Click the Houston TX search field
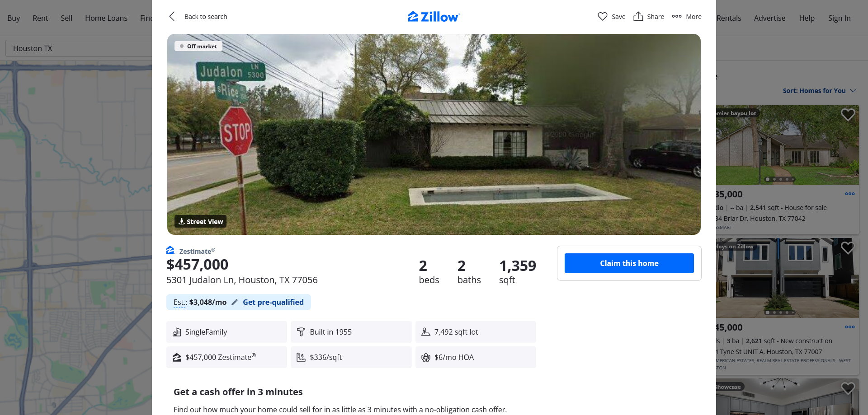 click(79, 48)
